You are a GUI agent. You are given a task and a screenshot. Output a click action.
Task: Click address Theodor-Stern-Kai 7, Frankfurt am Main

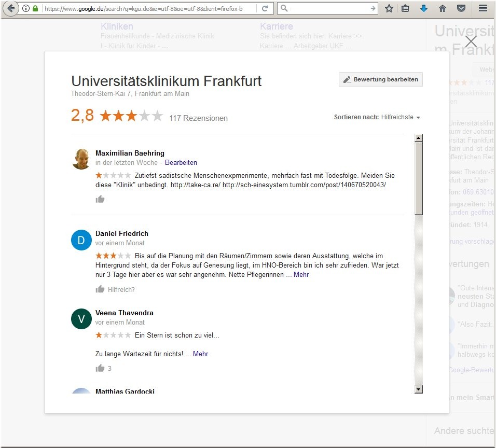[x=130, y=93]
